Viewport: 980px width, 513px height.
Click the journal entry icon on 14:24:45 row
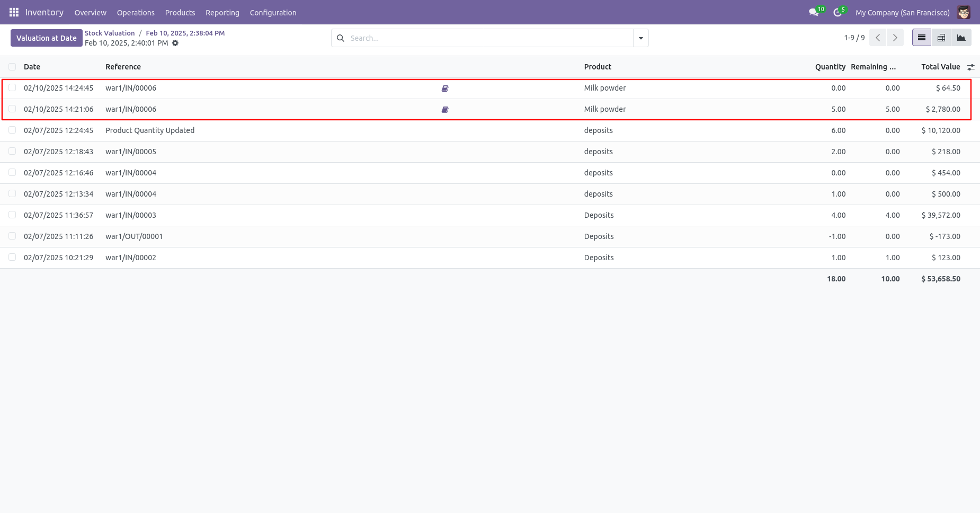(x=445, y=89)
